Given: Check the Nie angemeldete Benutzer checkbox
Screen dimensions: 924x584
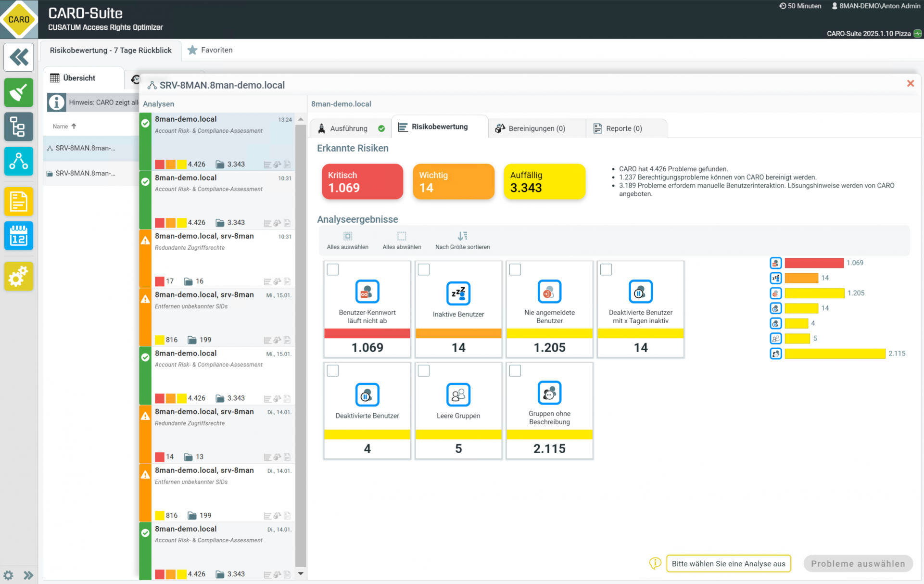Looking at the screenshot, I should point(515,269).
